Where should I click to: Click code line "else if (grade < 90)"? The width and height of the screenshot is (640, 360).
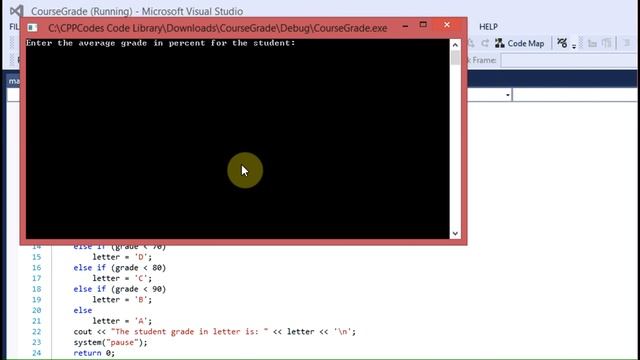(x=120, y=289)
